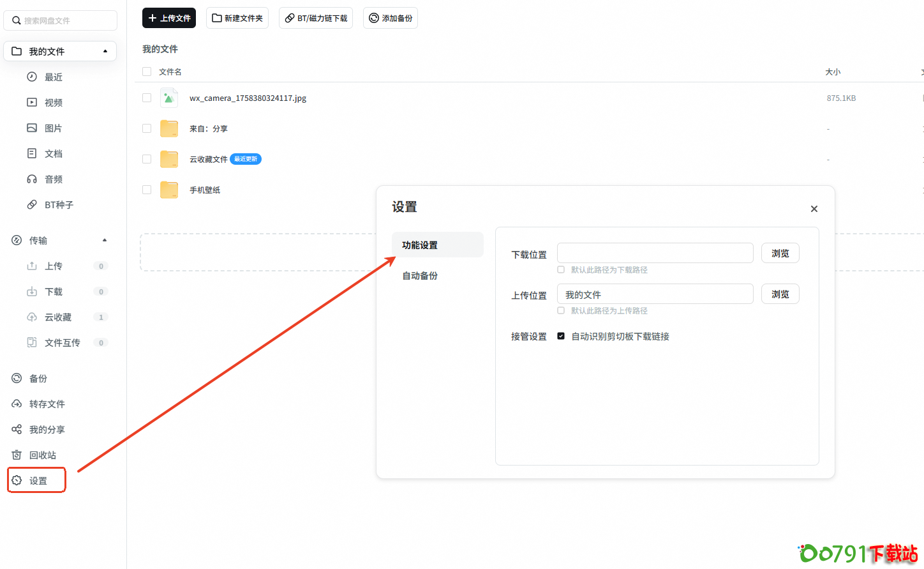Enable default download path checkbox

561,269
